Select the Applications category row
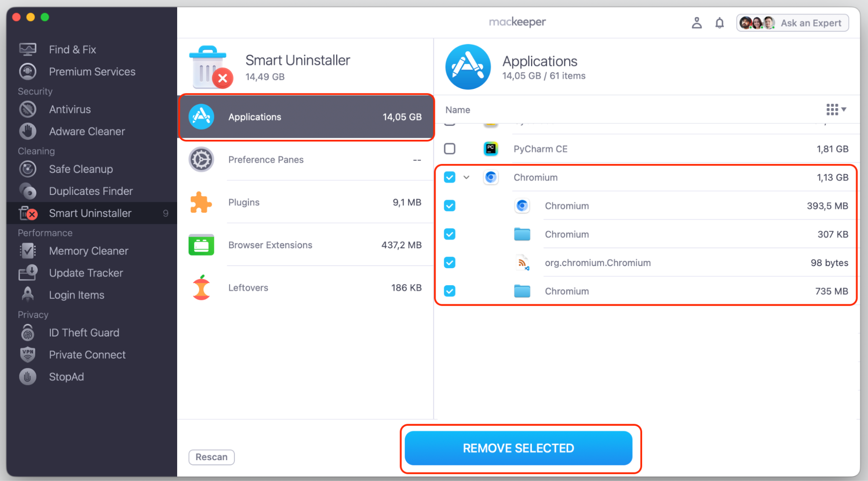The height and width of the screenshot is (481, 868). (x=306, y=117)
